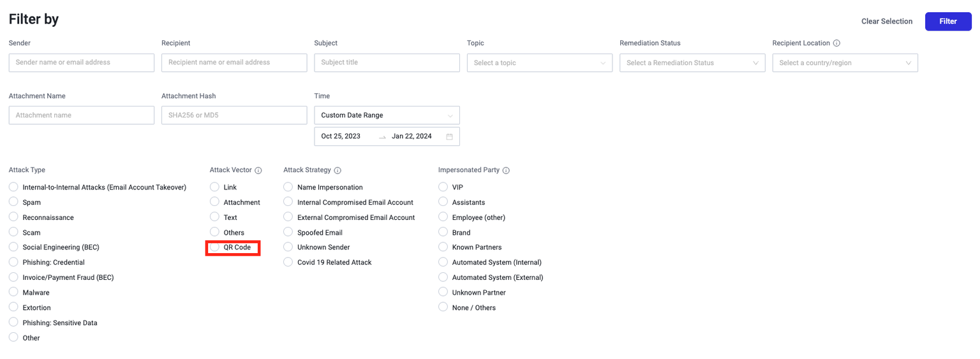This screenshot has width=980, height=359.
Task: Click the Impersonated Party info icon
Action: 506,170
